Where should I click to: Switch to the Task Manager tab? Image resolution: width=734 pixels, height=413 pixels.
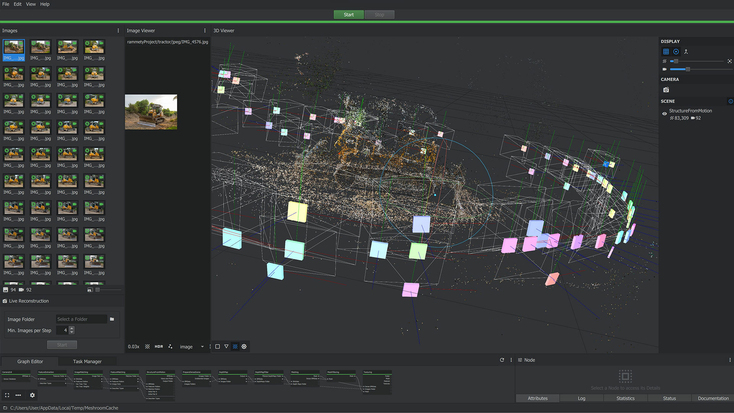[x=87, y=361]
